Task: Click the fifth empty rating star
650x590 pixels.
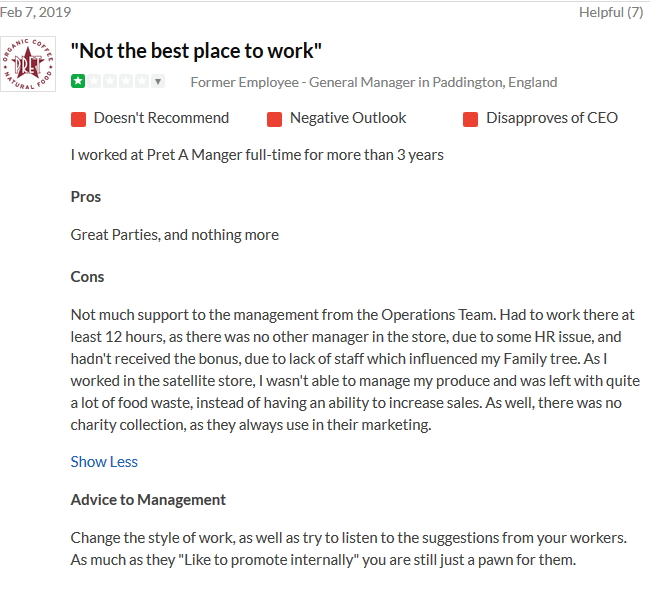Action: (x=141, y=81)
